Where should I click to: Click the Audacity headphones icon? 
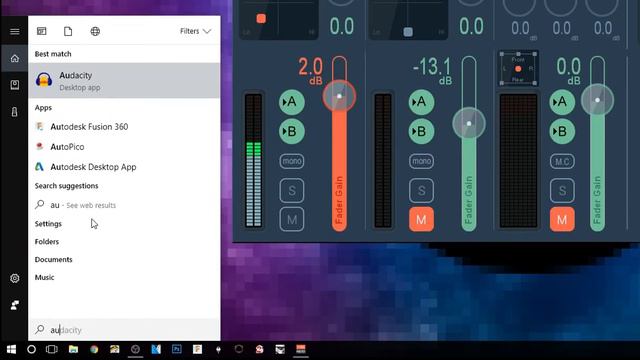pos(44,80)
